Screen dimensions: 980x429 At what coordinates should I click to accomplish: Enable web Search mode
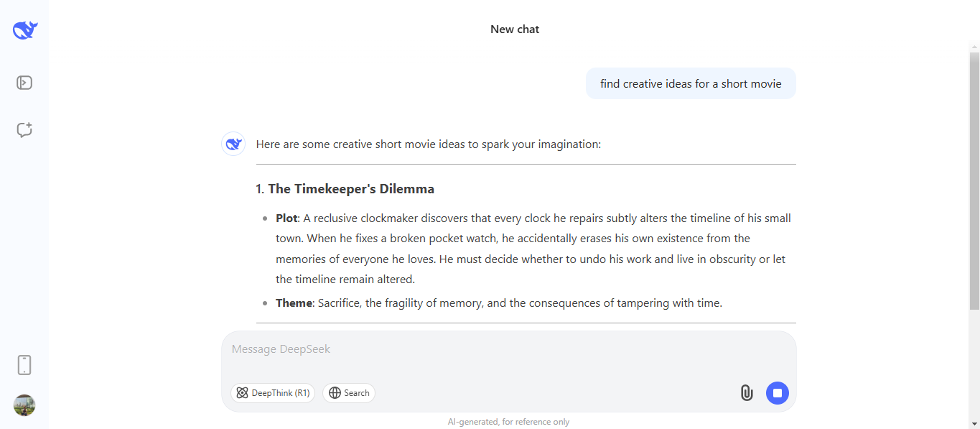[x=349, y=392]
